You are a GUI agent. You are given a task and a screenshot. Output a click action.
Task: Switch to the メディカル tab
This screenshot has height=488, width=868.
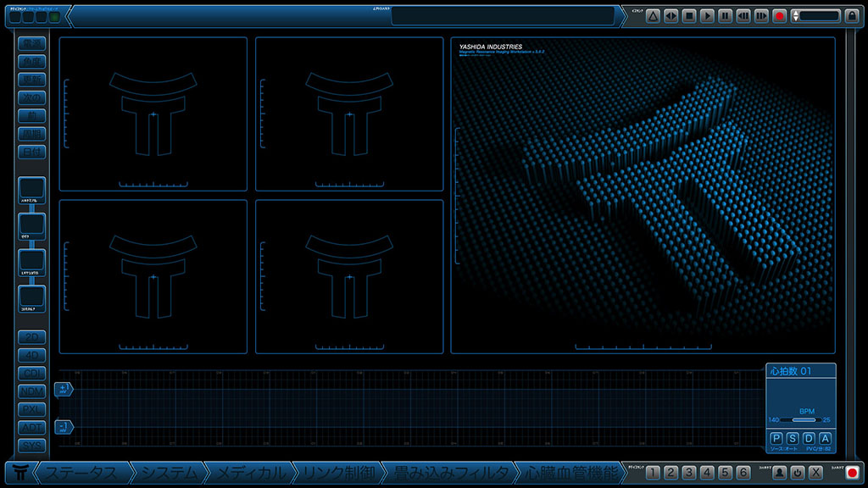click(x=249, y=473)
